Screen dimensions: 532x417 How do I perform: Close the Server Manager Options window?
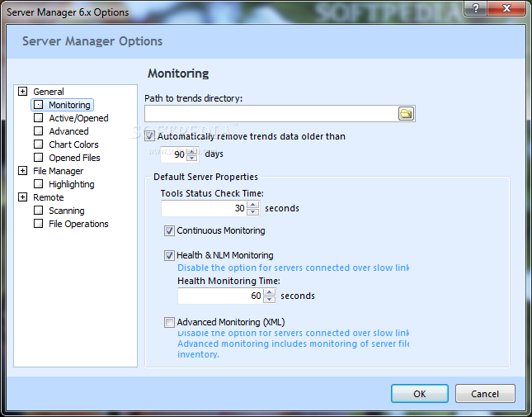coord(506,8)
